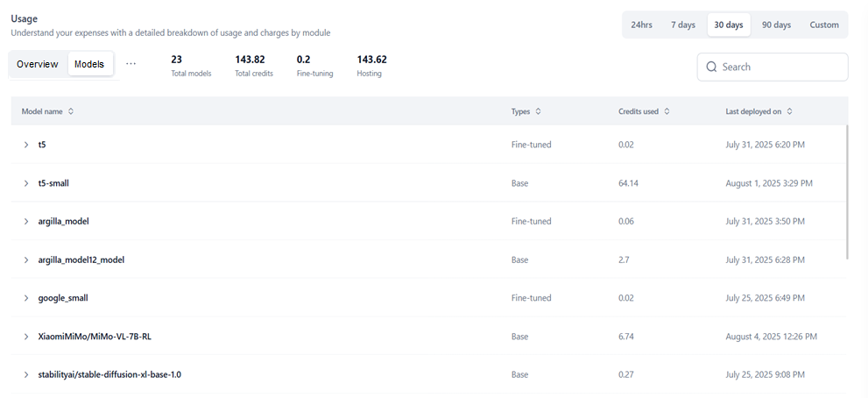Viewport: 868px width, 398px height.
Task: Click the models table vertical scrollbar
Action: (847, 193)
